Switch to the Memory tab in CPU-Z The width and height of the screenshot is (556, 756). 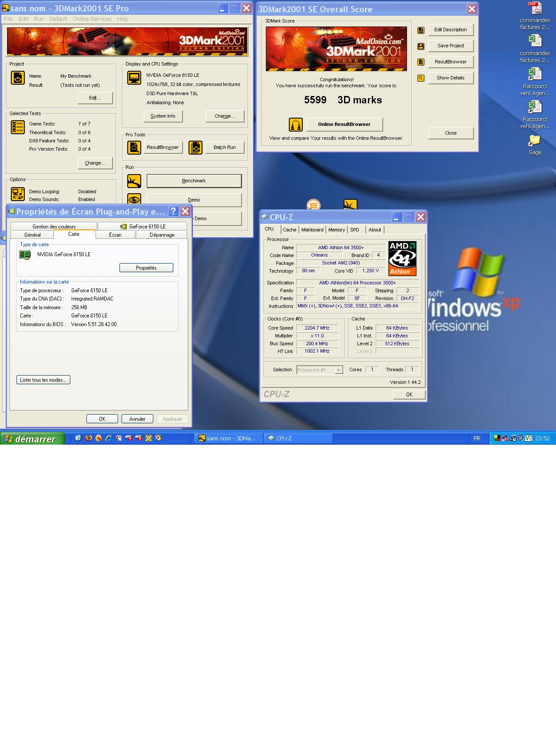(x=337, y=230)
